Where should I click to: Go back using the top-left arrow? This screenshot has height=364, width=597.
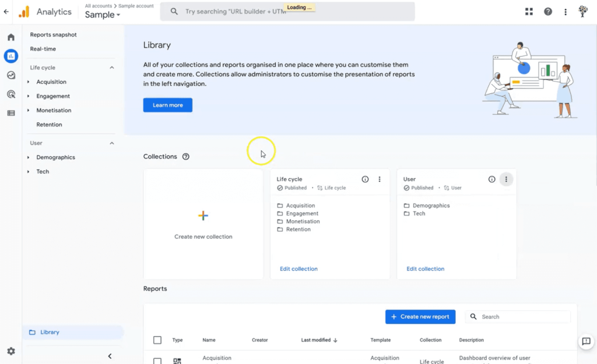(x=6, y=12)
